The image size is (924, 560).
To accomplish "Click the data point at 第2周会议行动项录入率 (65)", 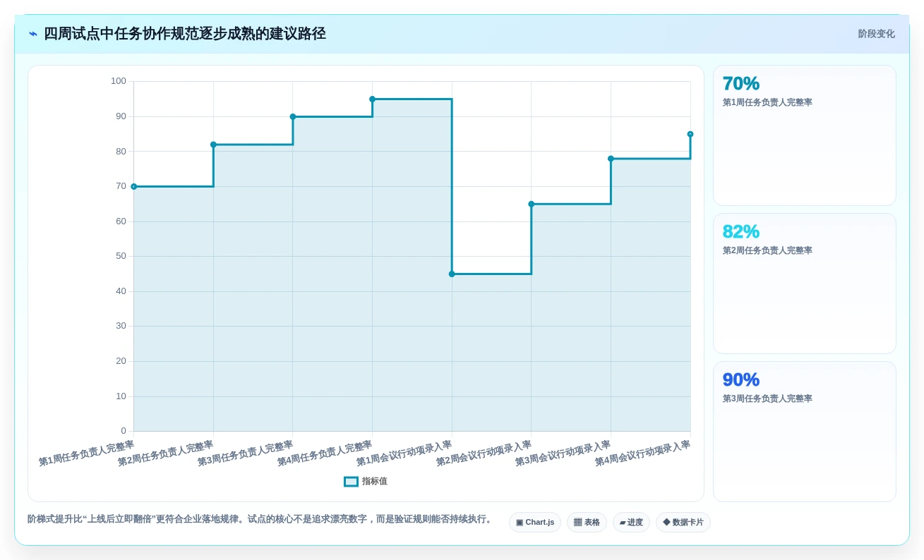I will (532, 204).
